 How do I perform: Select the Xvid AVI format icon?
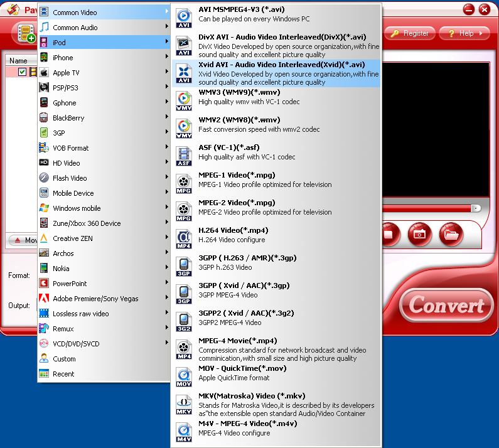(x=184, y=74)
